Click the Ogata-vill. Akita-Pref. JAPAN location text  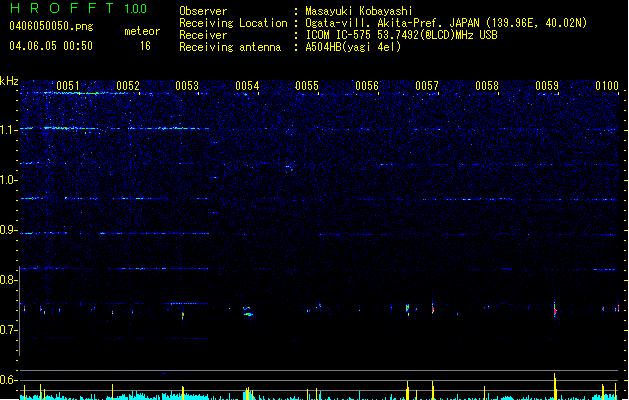(x=446, y=23)
